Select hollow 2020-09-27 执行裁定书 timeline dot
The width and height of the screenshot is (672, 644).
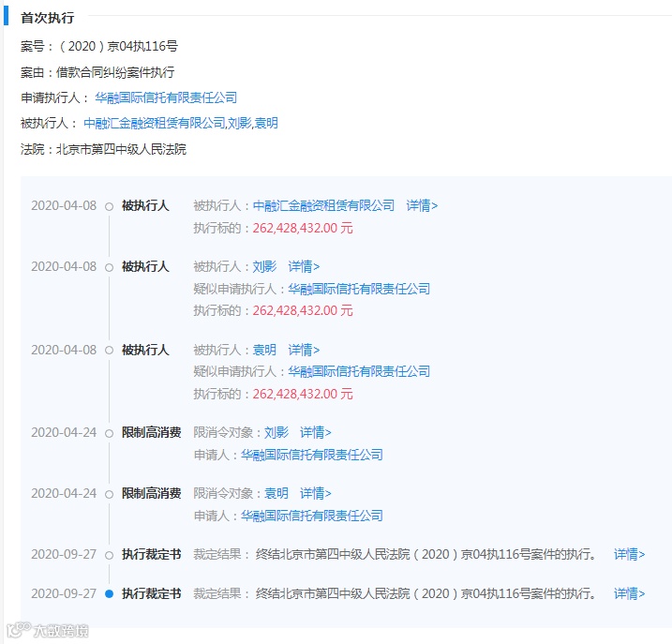[110, 555]
